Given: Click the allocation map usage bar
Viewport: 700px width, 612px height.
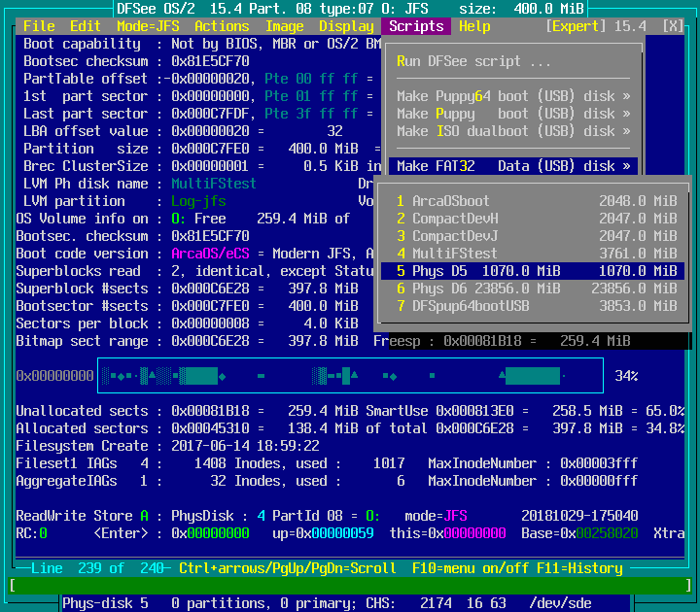Looking at the screenshot, I should [x=350, y=376].
